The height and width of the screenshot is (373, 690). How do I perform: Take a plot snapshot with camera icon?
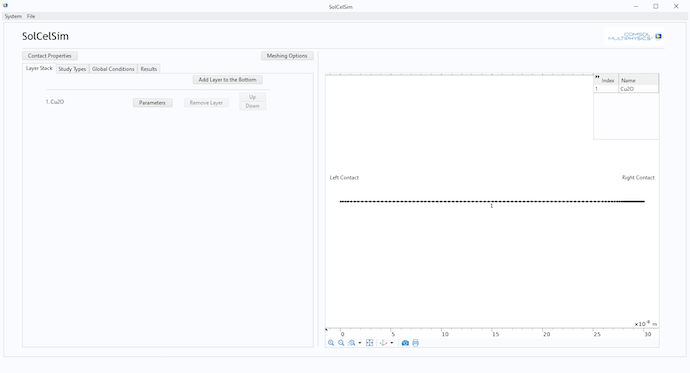(405, 343)
